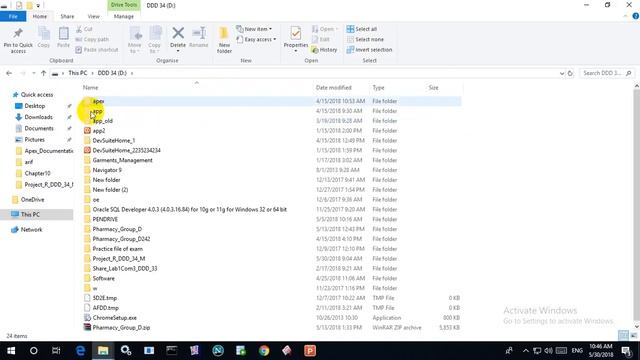Refresh the current folder view
Viewport: 640px width, 360px height.
click(570, 73)
